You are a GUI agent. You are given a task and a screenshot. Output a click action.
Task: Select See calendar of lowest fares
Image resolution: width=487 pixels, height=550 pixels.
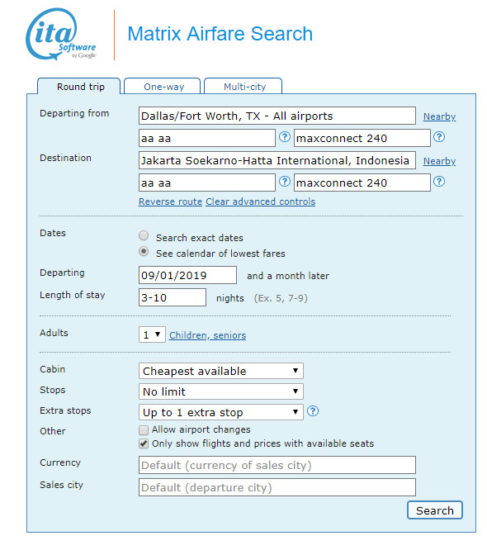click(144, 251)
